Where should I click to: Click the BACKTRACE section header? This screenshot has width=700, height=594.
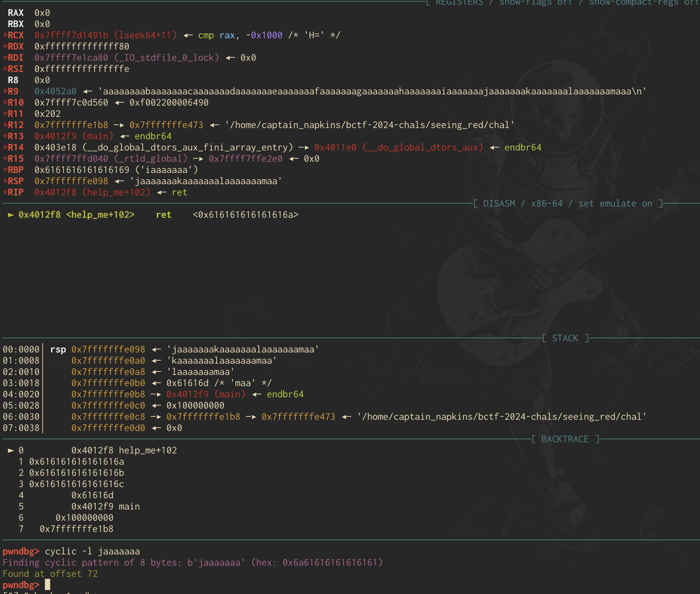pyautogui.click(x=565, y=439)
